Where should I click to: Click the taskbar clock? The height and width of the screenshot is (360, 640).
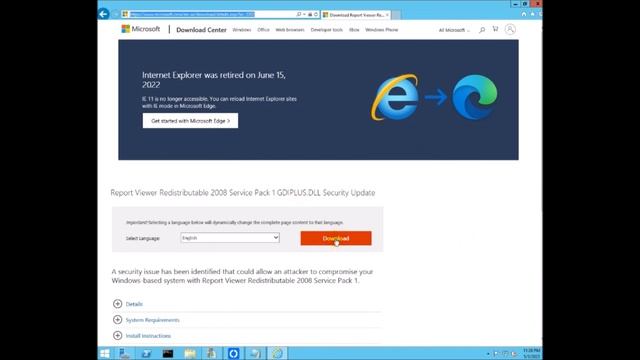click(x=531, y=353)
